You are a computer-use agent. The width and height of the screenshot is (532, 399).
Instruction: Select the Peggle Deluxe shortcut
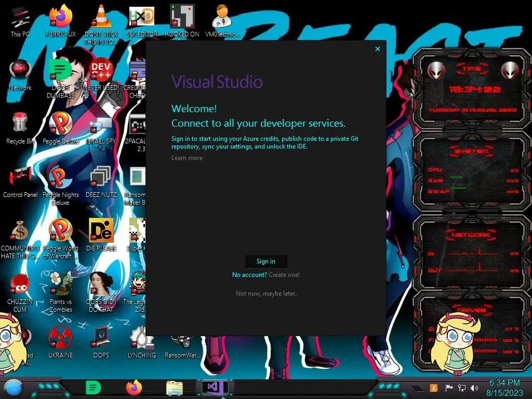click(x=61, y=129)
